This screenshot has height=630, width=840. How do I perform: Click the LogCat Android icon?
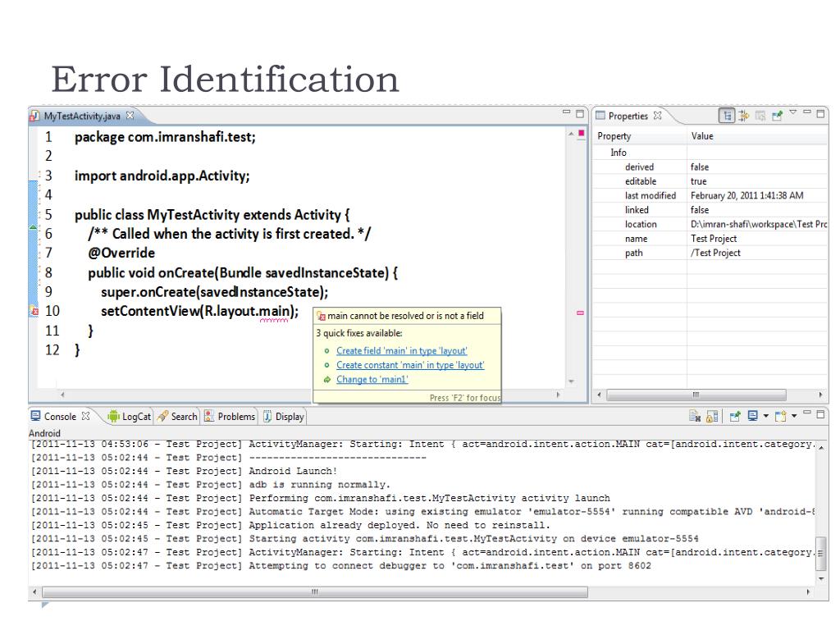pos(113,416)
